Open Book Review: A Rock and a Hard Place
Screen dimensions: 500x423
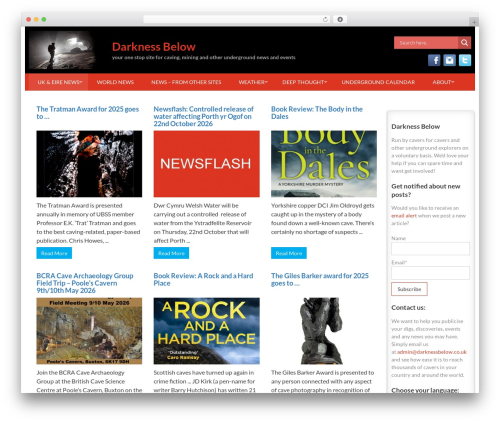pyautogui.click(x=203, y=279)
